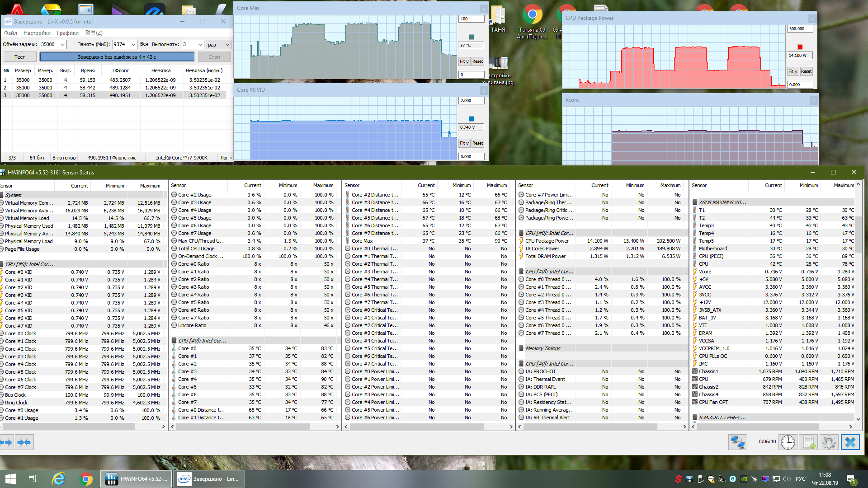This screenshot has width=868, height=488.
Task: Click the red CPU Package Power color swatch
Action: point(800,47)
